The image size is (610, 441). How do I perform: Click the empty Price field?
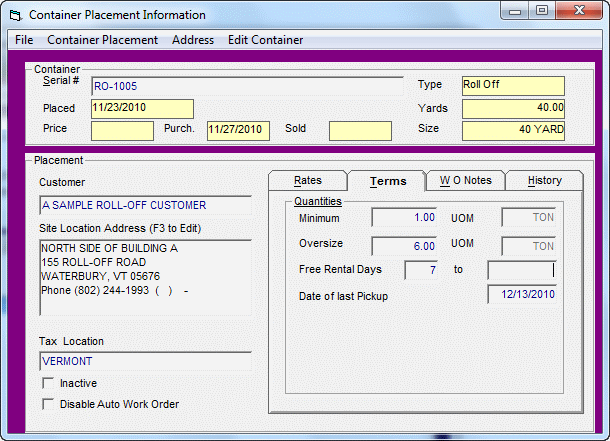(123, 131)
